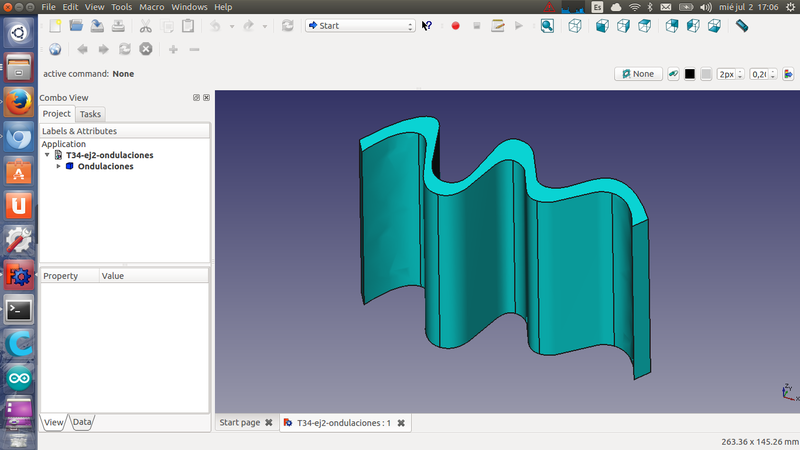Open the Macros dialog icon
This screenshot has width=800, height=450.
click(x=497, y=26)
